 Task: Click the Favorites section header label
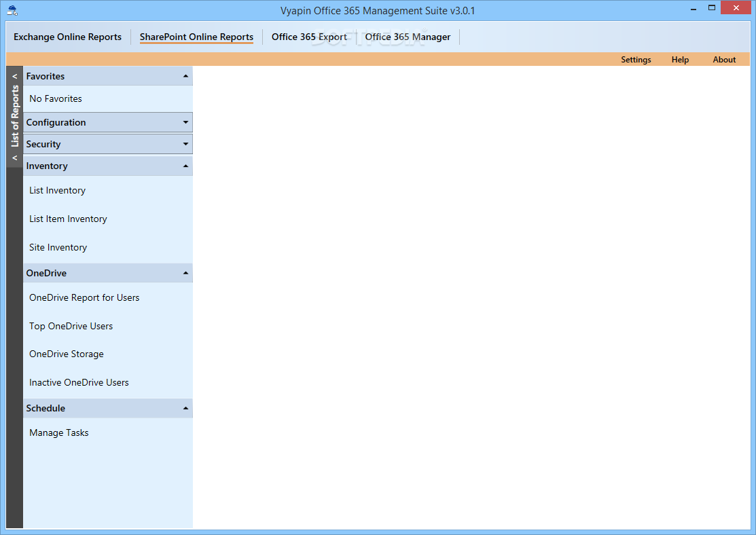(46, 76)
